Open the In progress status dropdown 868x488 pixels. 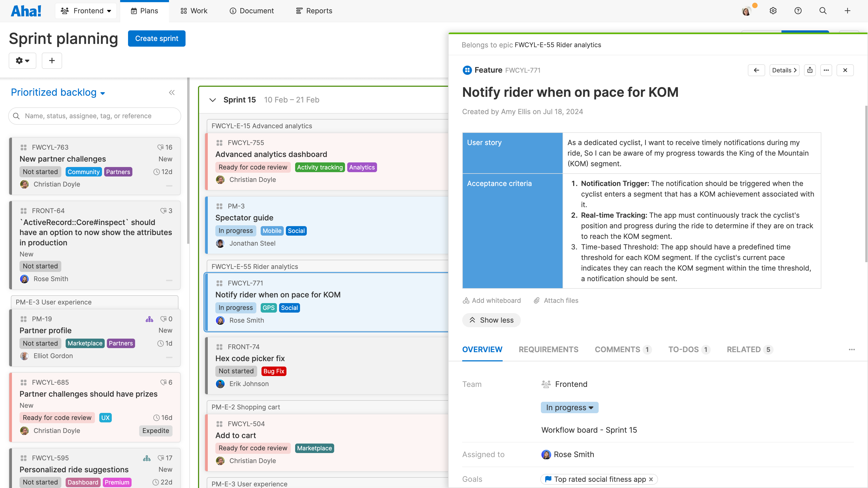coord(569,407)
